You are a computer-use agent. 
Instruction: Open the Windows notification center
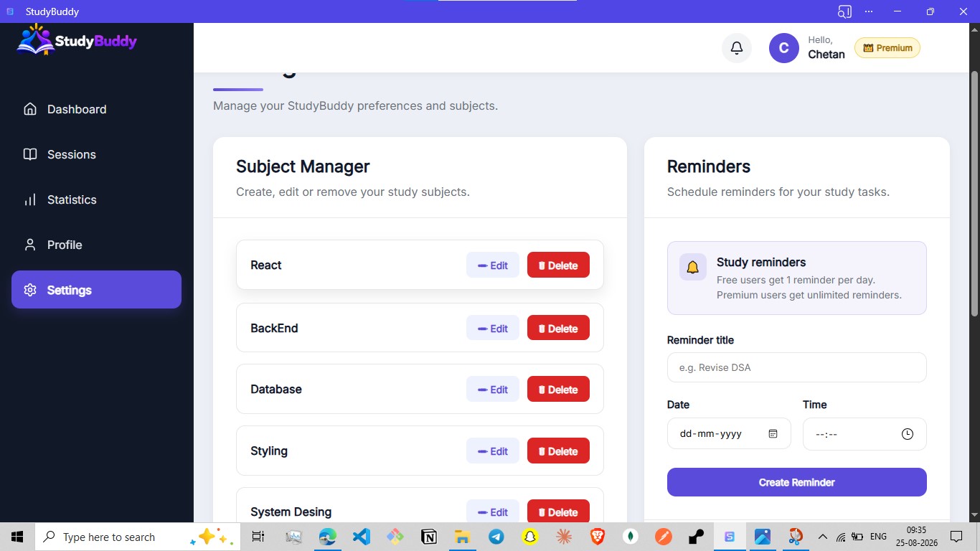956,537
